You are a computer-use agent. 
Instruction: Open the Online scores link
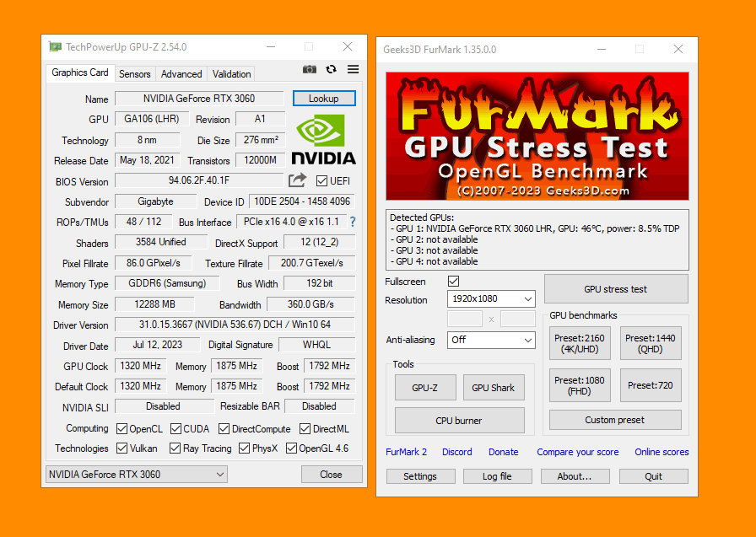pos(661,452)
